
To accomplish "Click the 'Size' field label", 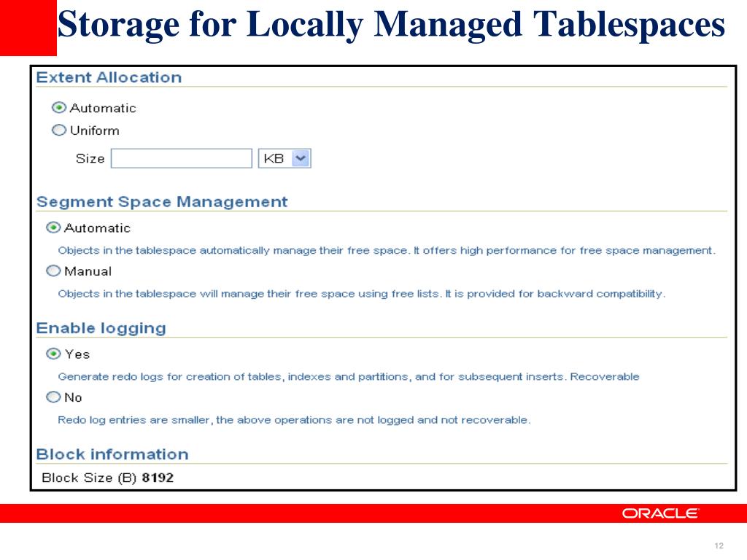I will (90, 158).
